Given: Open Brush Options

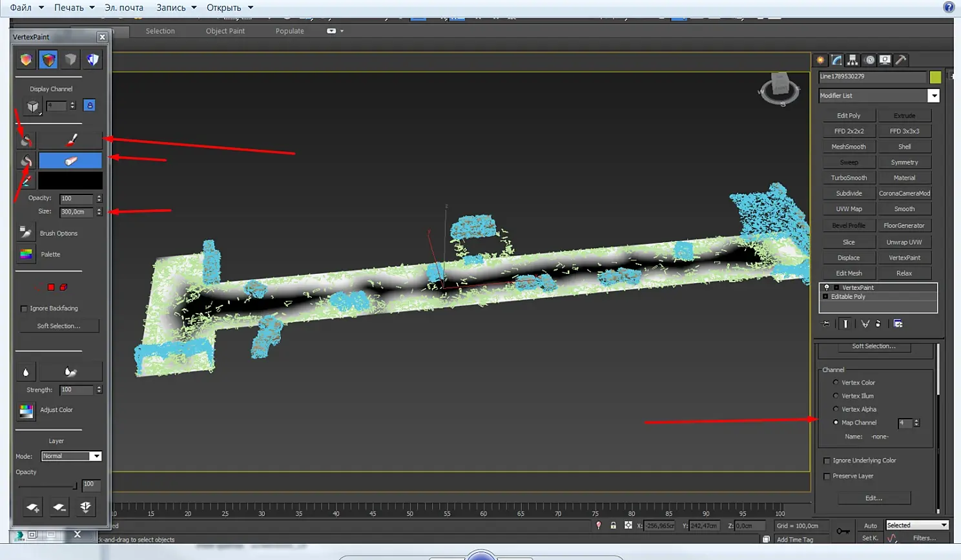Looking at the screenshot, I should [26, 233].
